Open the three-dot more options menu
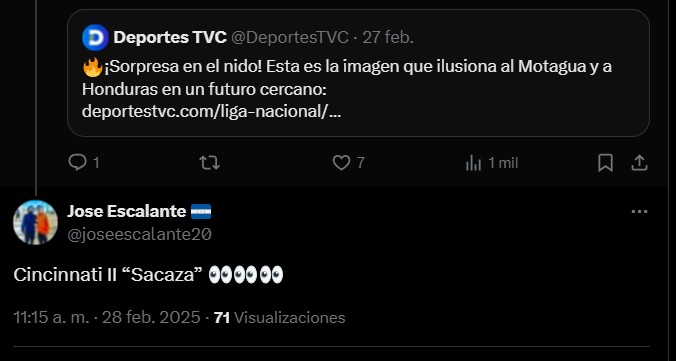The width and height of the screenshot is (676, 361). click(639, 212)
